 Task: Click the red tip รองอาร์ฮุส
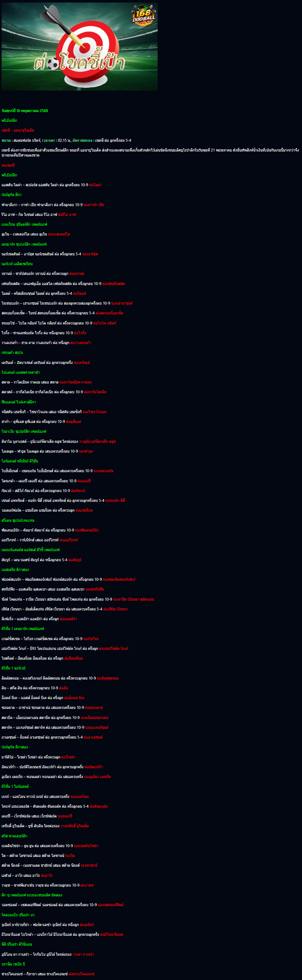[90, 254]
